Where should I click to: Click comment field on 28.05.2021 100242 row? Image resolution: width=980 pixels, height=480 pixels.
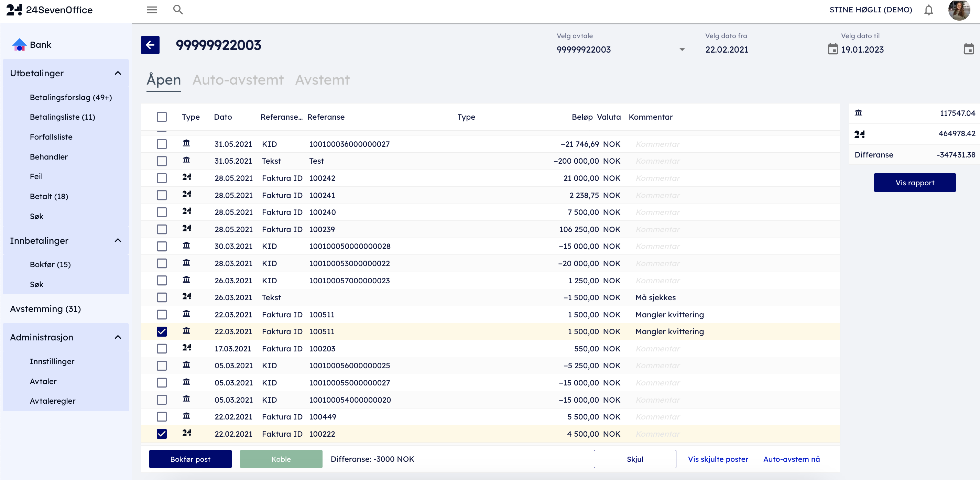pyautogui.click(x=658, y=178)
